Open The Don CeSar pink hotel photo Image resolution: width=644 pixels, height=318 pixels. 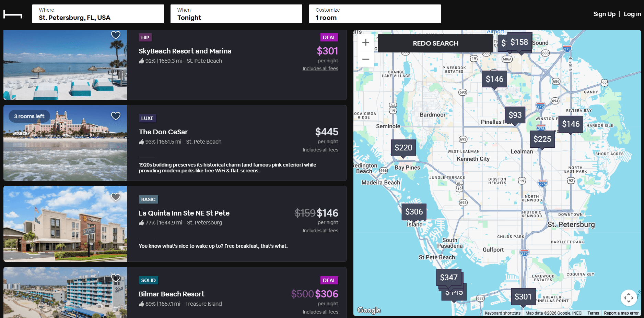65,143
